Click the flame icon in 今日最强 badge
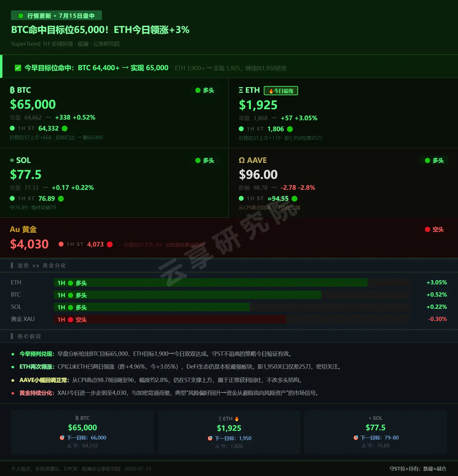 coord(271,91)
